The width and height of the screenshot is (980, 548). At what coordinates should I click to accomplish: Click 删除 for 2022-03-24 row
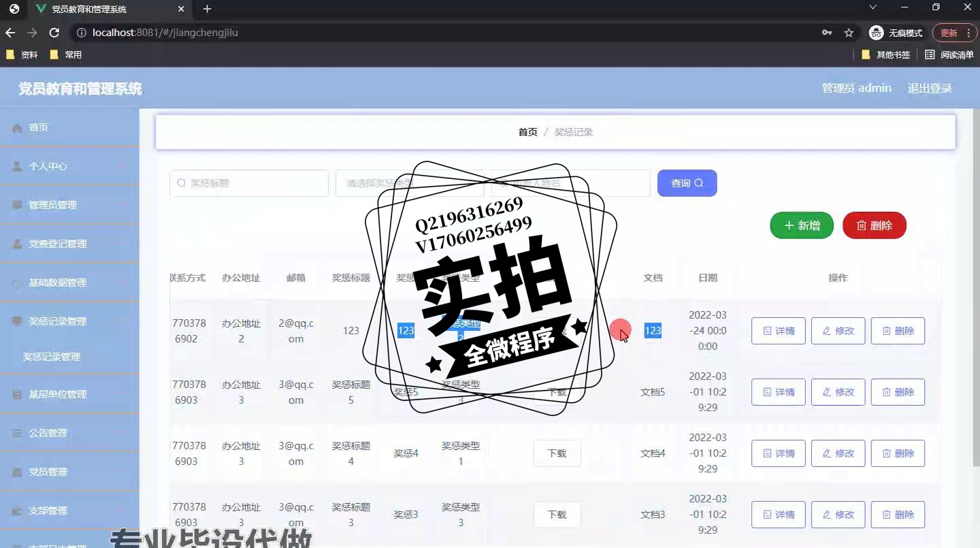[898, 331]
